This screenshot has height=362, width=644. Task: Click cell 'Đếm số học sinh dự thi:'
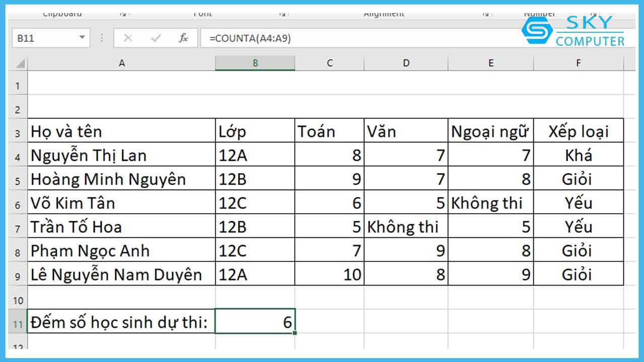(121, 322)
